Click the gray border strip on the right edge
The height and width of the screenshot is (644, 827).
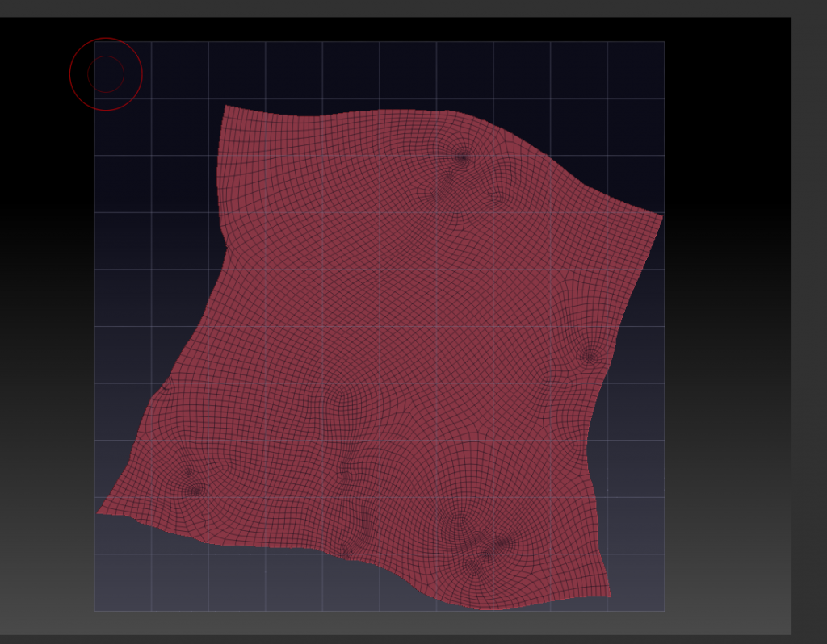coord(809,323)
